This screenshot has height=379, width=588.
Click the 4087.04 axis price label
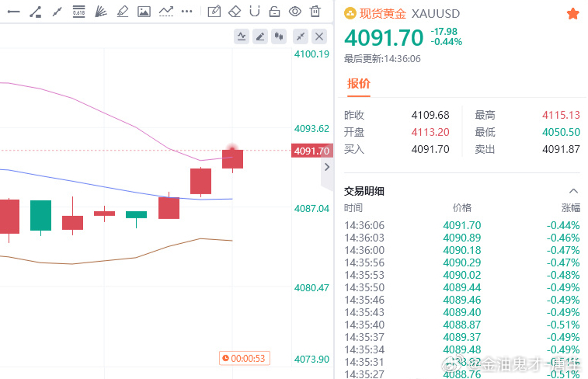311,208
